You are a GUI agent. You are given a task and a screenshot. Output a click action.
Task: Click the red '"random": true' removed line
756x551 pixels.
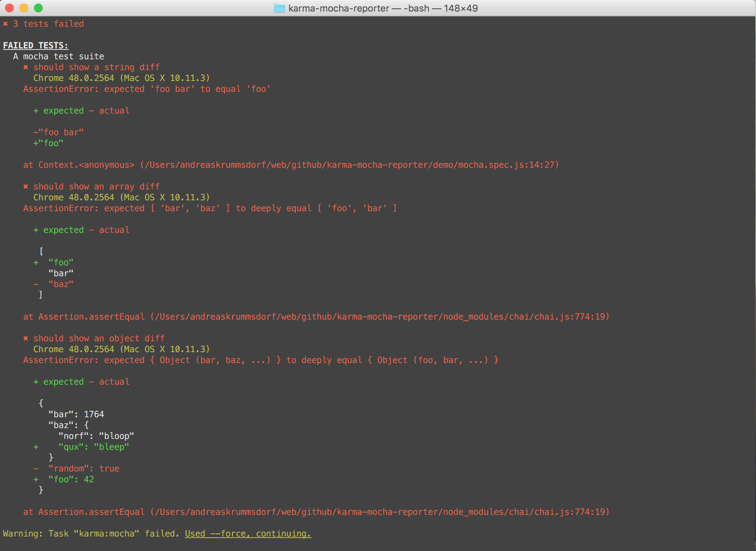tap(83, 469)
